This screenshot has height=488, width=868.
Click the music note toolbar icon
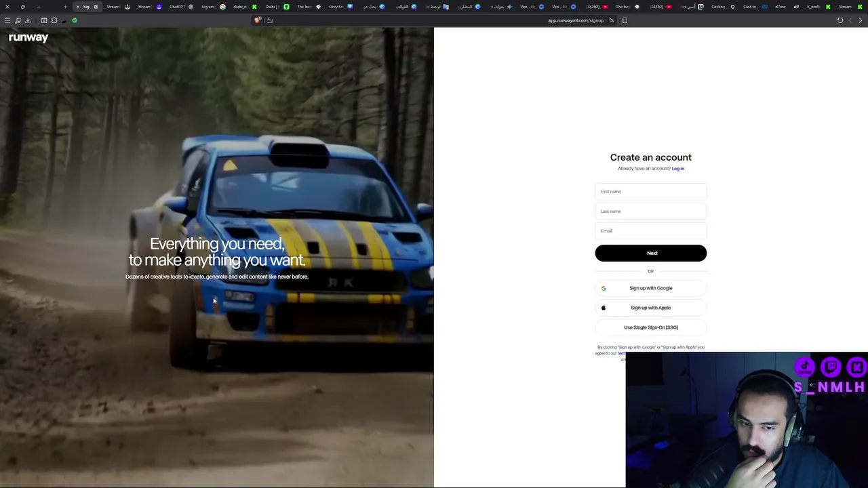[18, 20]
